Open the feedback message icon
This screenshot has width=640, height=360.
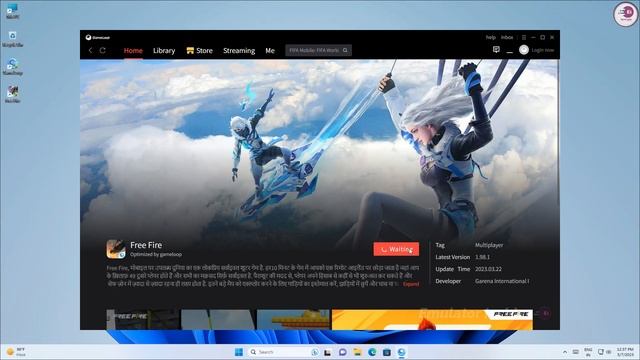[496, 50]
